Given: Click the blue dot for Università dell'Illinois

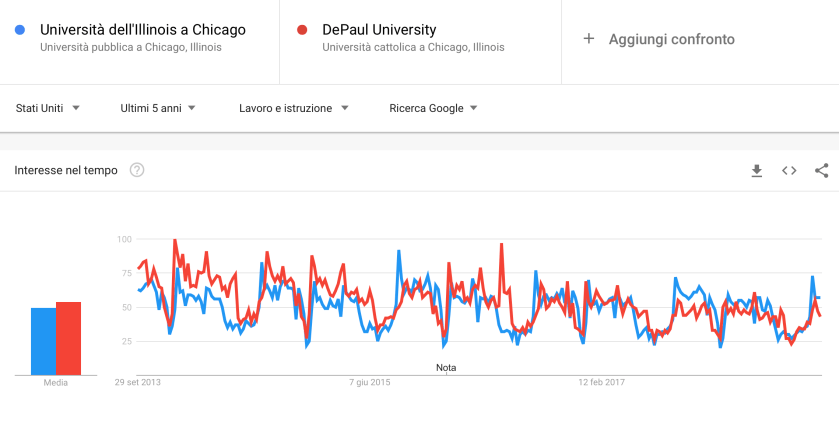Looking at the screenshot, I should point(21,30).
